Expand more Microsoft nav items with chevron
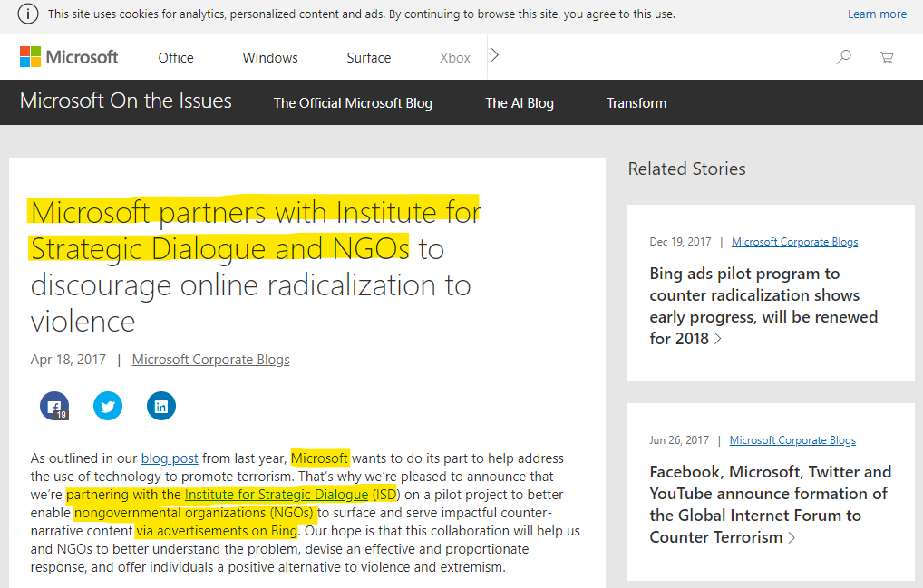The width and height of the screenshot is (923, 588). pos(495,55)
